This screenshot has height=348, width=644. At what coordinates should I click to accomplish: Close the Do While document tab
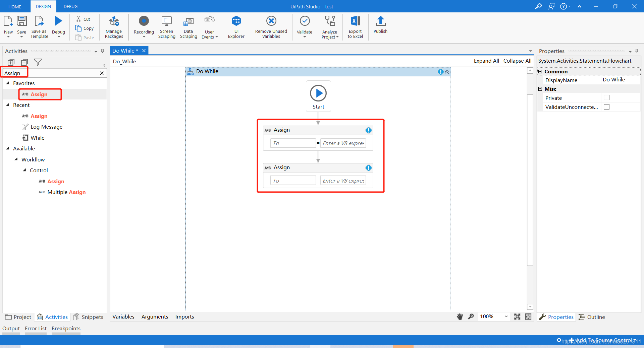coord(144,51)
